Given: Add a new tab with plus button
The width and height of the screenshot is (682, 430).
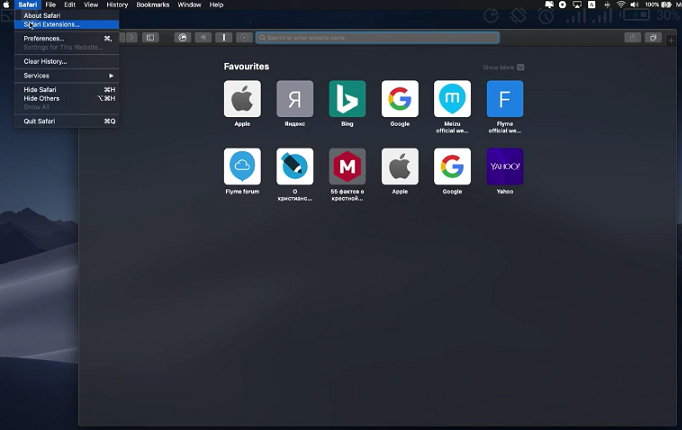Looking at the screenshot, I should (671, 40).
